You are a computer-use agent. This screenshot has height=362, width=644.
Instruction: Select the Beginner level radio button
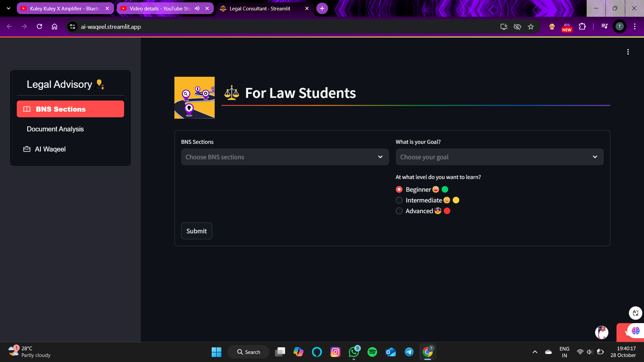[399, 190]
